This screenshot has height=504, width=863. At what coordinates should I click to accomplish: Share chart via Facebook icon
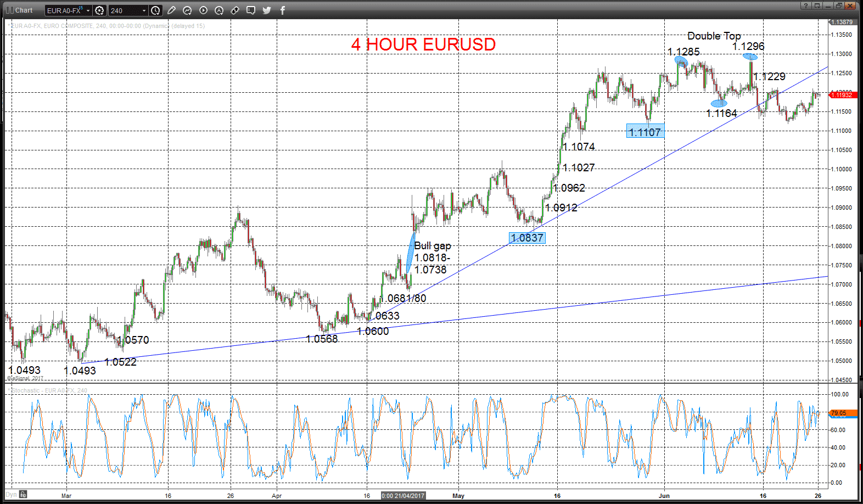click(283, 10)
